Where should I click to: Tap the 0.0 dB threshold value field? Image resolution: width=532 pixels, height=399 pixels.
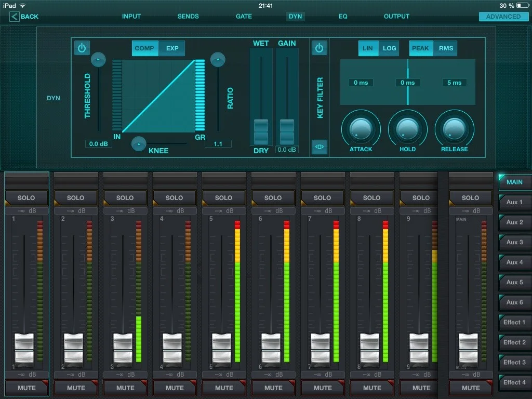(x=98, y=144)
